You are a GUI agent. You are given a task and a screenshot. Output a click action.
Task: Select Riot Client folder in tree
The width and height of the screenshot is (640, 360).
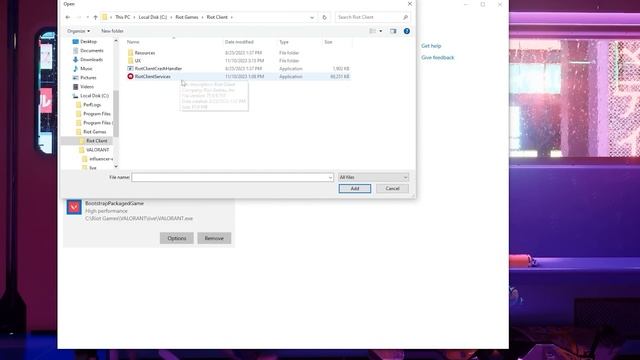[96, 141]
